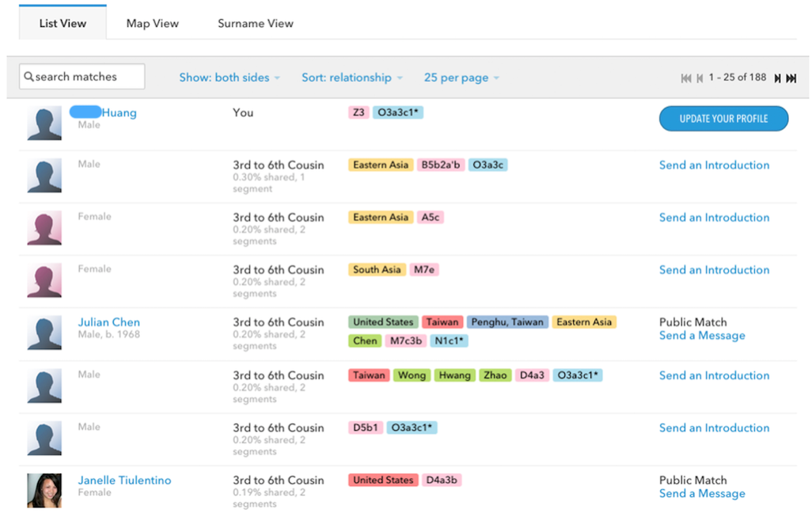Open the Surname View tab

click(x=256, y=24)
